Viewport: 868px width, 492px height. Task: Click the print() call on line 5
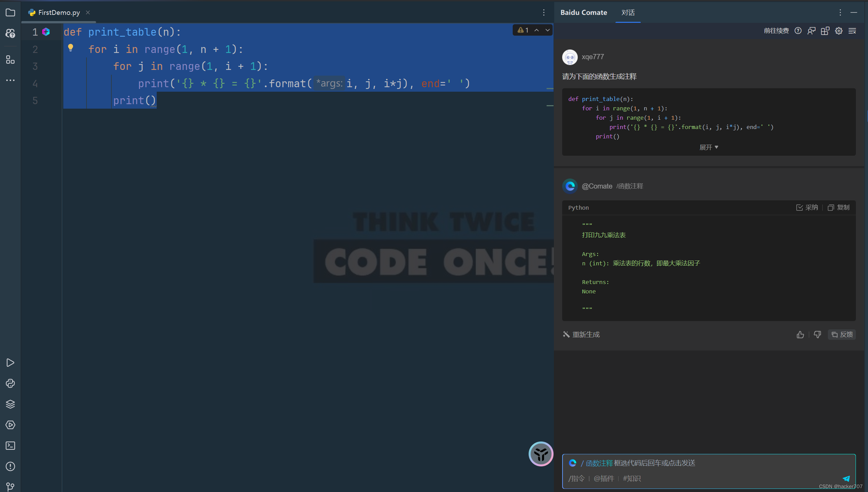coord(135,100)
